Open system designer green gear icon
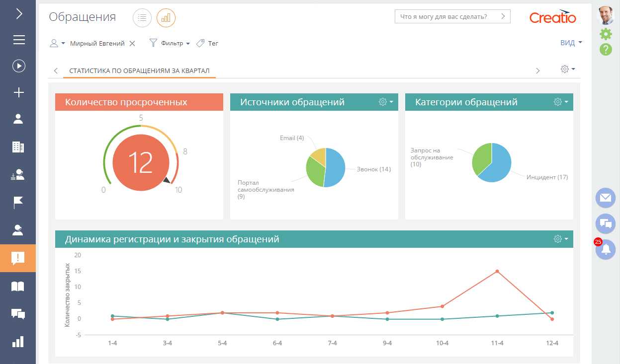Viewport: 620px width, 364px height. click(606, 34)
